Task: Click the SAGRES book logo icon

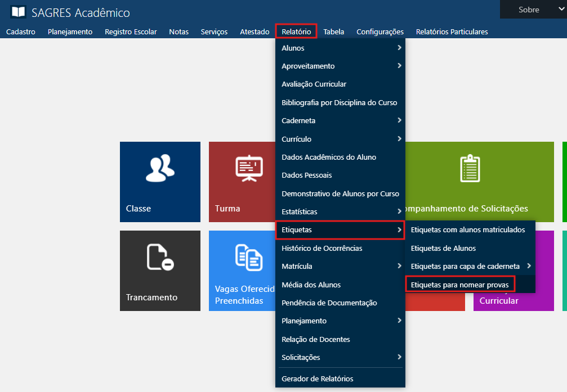Action: [18, 12]
